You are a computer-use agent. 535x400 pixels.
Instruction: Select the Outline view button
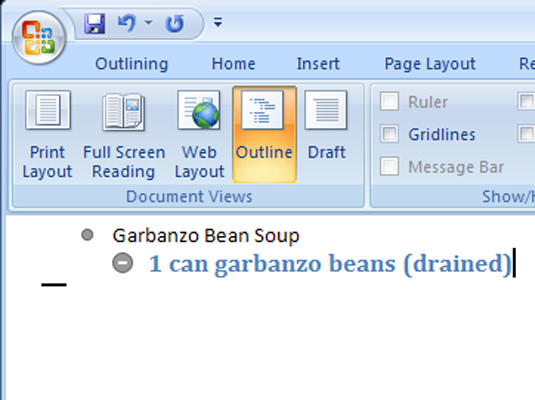tap(264, 134)
